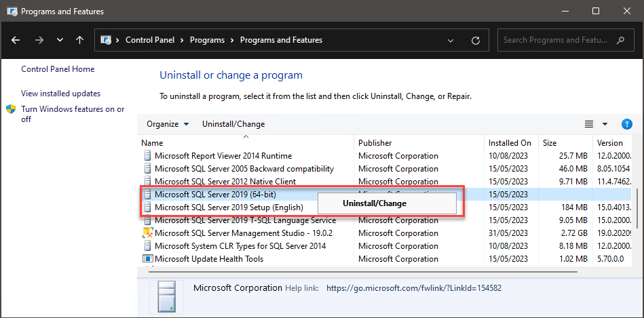The height and width of the screenshot is (318, 644).
Task: Click Microsoft Update Health Tools icon
Action: pyautogui.click(x=147, y=259)
